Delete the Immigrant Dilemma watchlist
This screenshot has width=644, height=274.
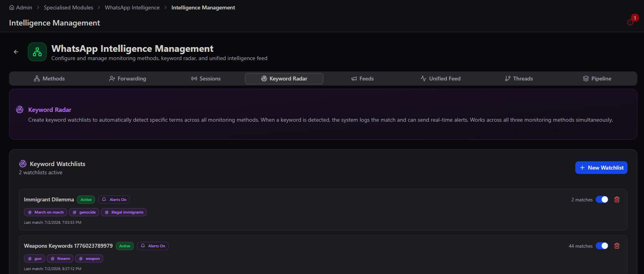pyautogui.click(x=617, y=199)
